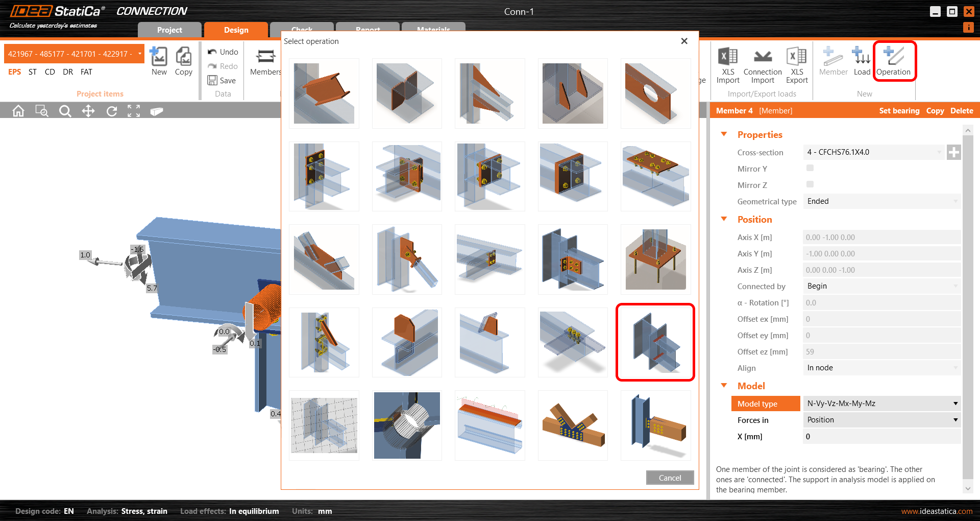Toggle the perspective box view icon
This screenshot has height=521, width=980.
click(x=157, y=111)
